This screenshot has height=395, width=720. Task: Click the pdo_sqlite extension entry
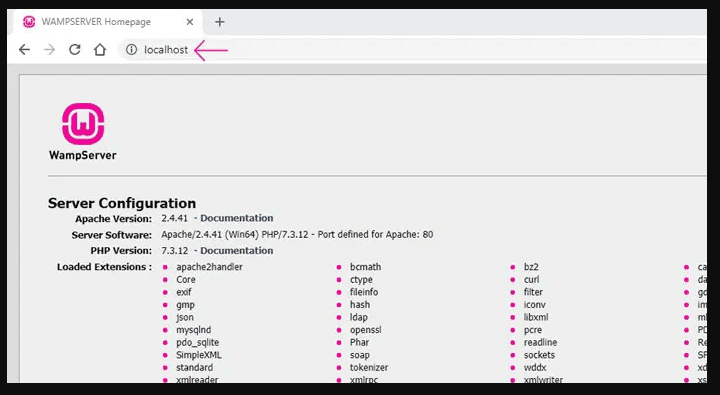197,343
